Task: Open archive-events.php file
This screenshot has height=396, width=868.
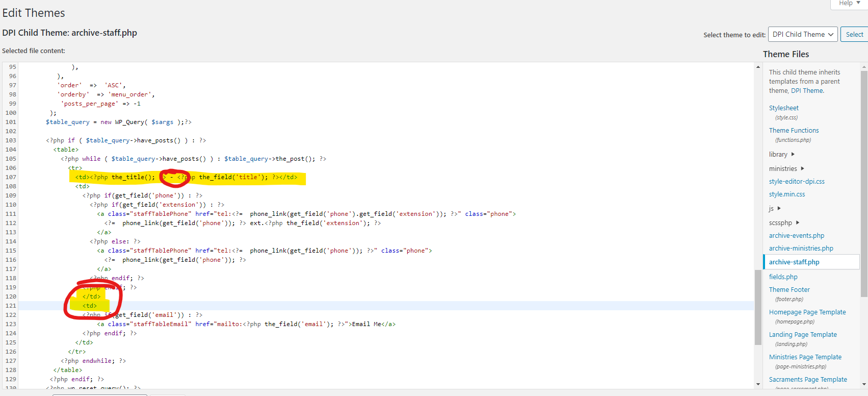Action: [x=796, y=235]
